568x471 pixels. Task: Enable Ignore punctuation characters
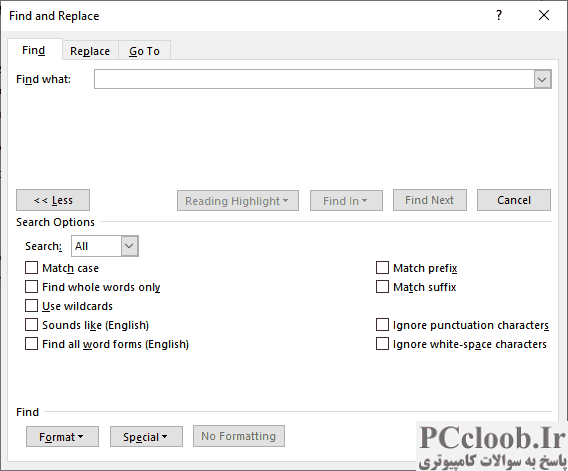coord(382,325)
